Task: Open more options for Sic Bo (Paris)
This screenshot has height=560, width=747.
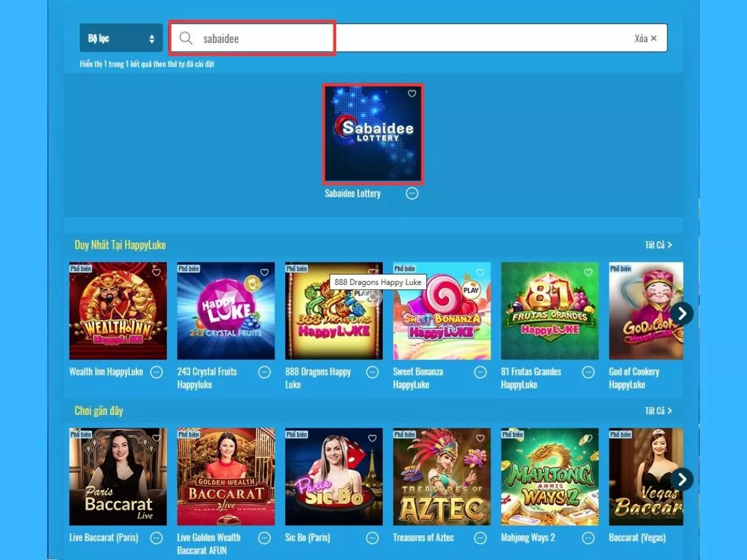Action: click(x=373, y=538)
